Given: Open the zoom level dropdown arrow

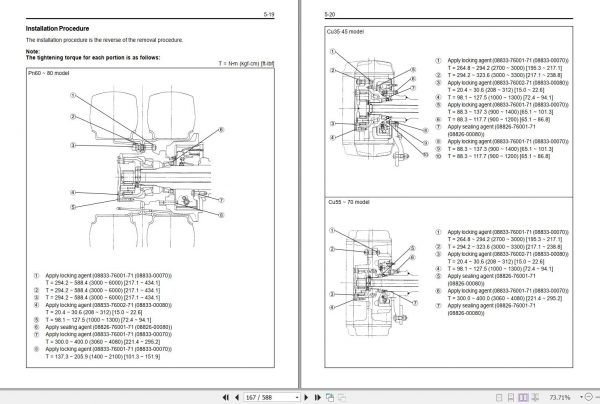Looking at the screenshot, I should pyautogui.click(x=581, y=397).
